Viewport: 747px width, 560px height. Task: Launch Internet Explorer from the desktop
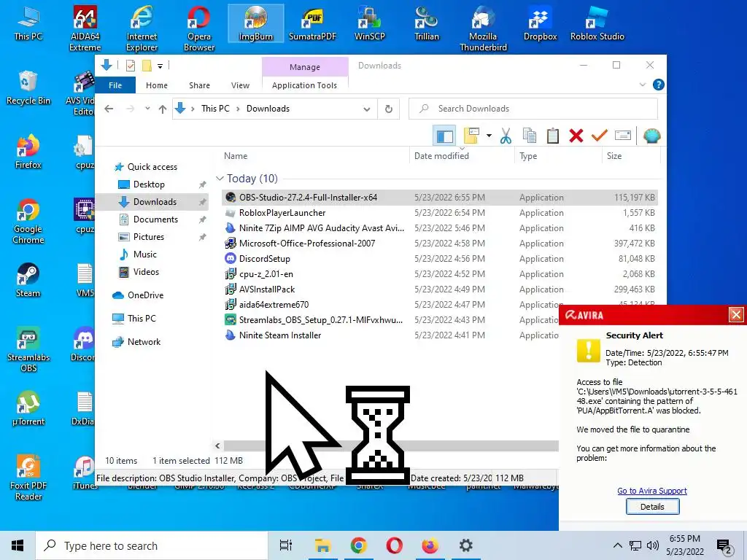(x=142, y=28)
